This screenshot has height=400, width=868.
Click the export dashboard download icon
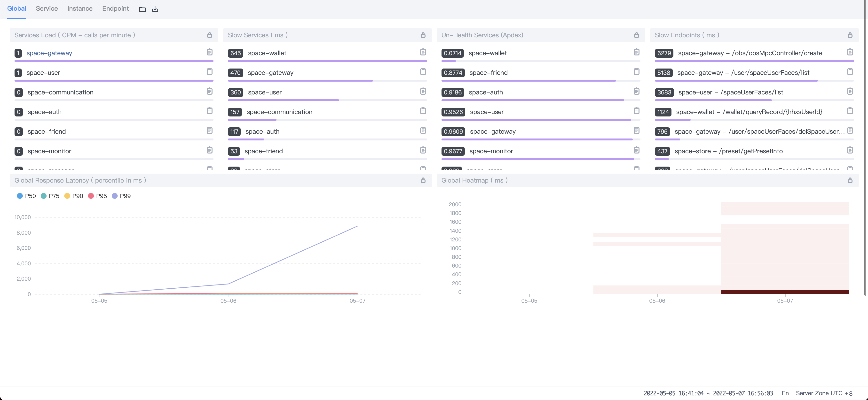155,9
